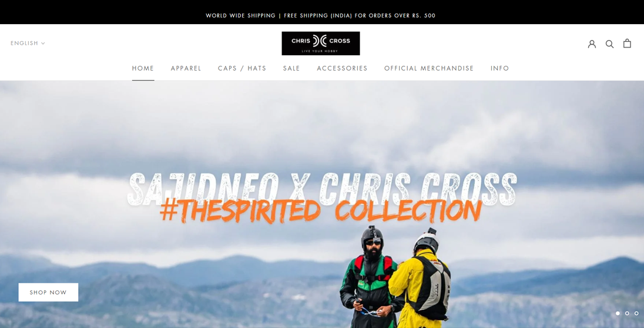This screenshot has width=644, height=328.
Task: Click the orange #TheSpirited Collection text
Action: point(320,211)
